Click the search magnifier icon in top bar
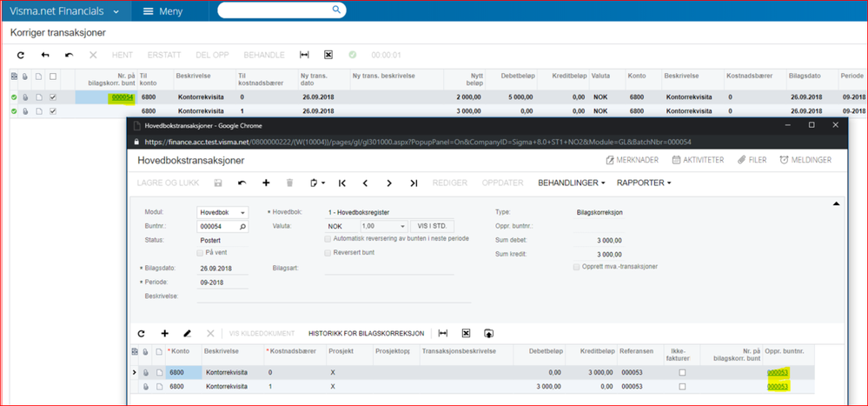868x406 pixels. pos(336,10)
